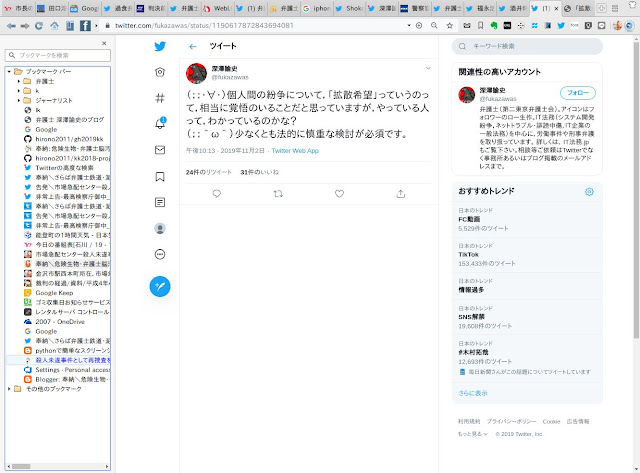Open Notifications bell icon

point(160,123)
